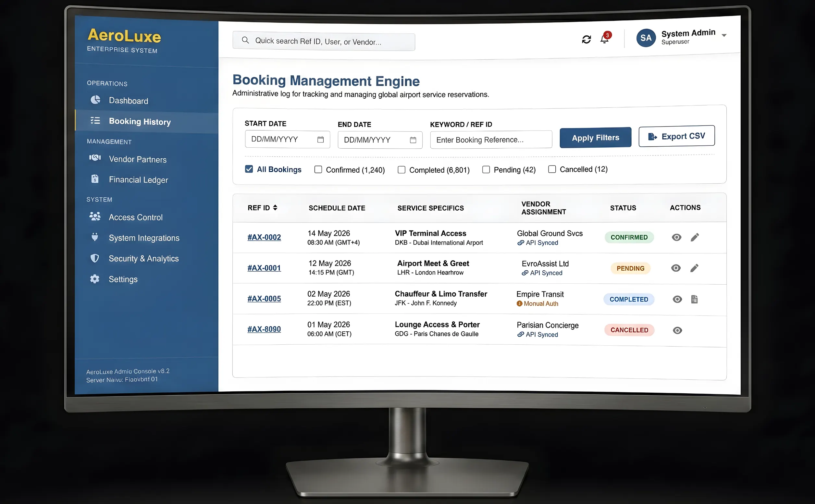Edit booking #AX-0001 with pencil icon
Image resolution: width=815 pixels, height=504 pixels.
pyautogui.click(x=694, y=268)
